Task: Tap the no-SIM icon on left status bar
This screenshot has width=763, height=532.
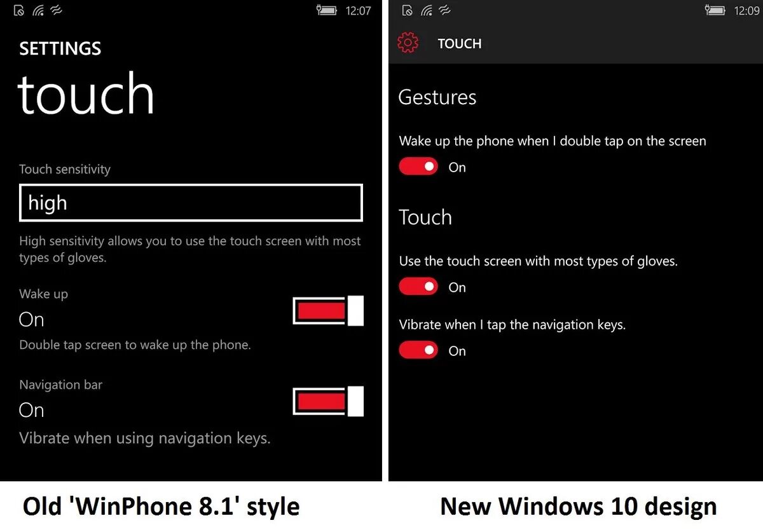Action: (x=19, y=10)
